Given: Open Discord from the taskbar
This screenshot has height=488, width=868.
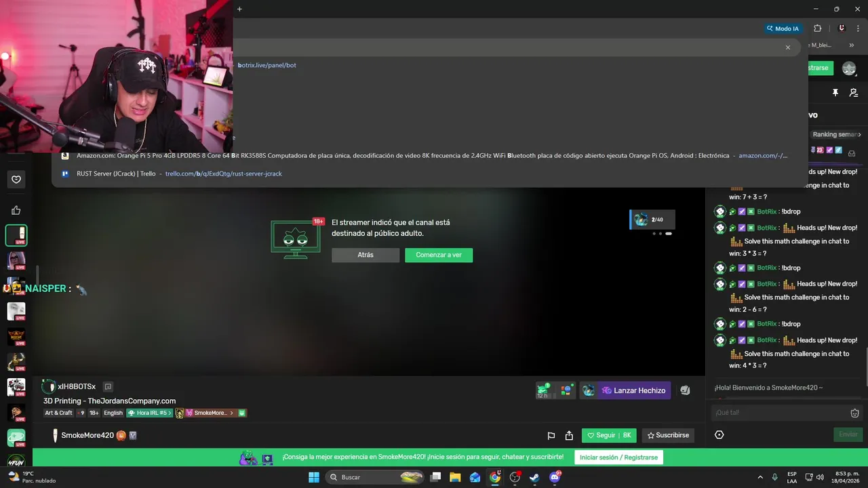Looking at the screenshot, I should [555, 477].
